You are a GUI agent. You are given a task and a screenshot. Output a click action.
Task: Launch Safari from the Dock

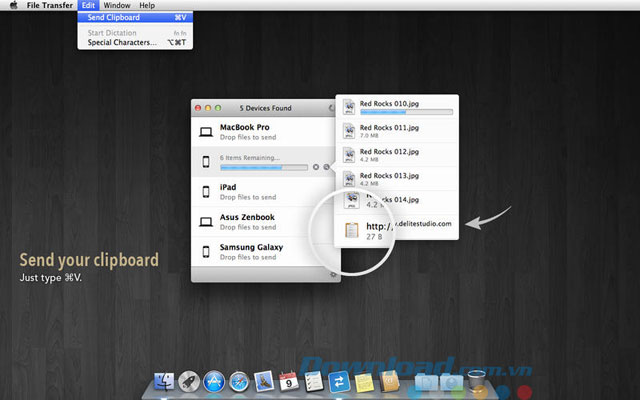point(238,381)
